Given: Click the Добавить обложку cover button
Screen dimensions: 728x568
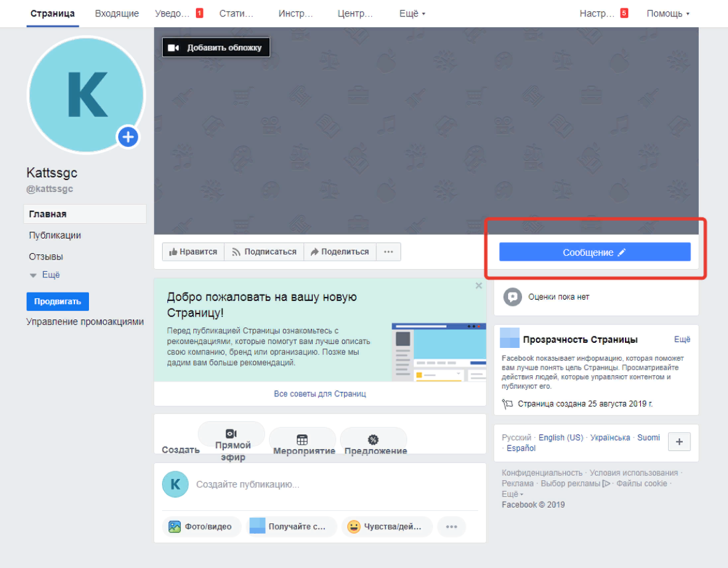Looking at the screenshot, I should click(x=216, y=47).
